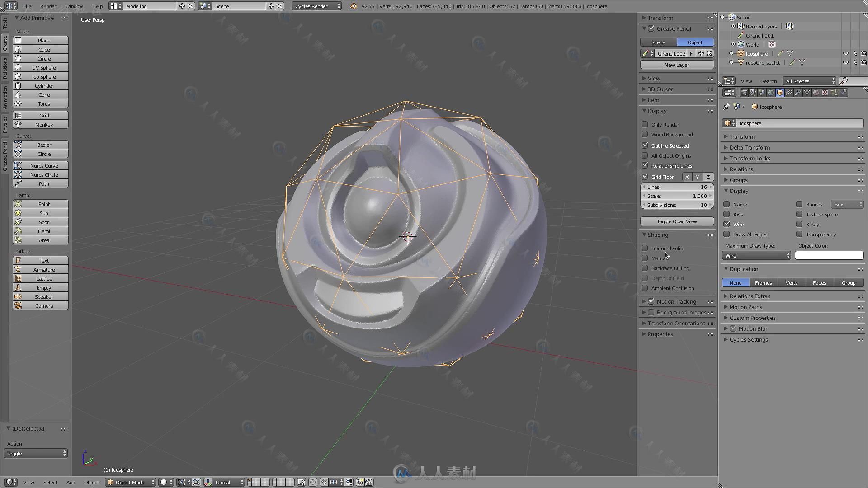
Task: Open the Texture properties tab (checker icon)
Action: (x=825, y=93)
